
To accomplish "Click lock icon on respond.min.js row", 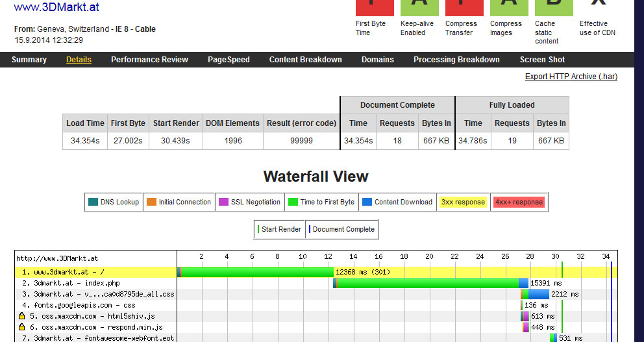I will coord(22,327).
